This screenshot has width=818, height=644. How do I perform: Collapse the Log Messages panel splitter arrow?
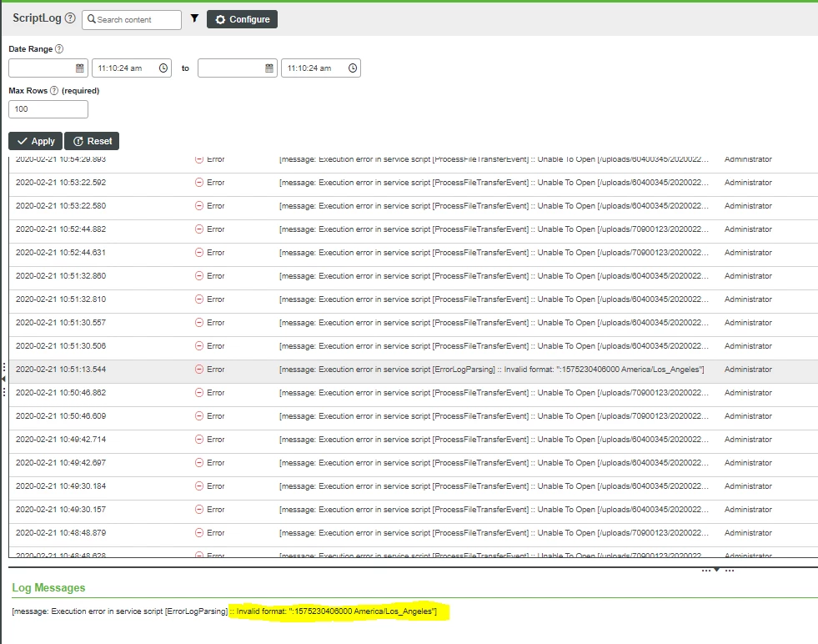point(717,570)
